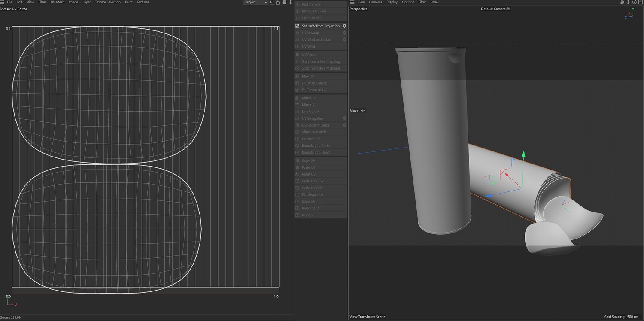Click the zoom arrows icon in UV editor

290,3
